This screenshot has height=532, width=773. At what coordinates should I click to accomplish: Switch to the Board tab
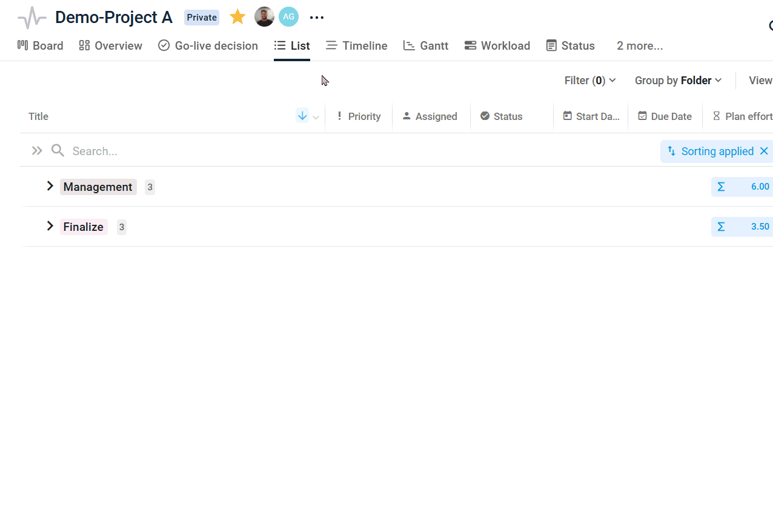(x=40, y=46)
